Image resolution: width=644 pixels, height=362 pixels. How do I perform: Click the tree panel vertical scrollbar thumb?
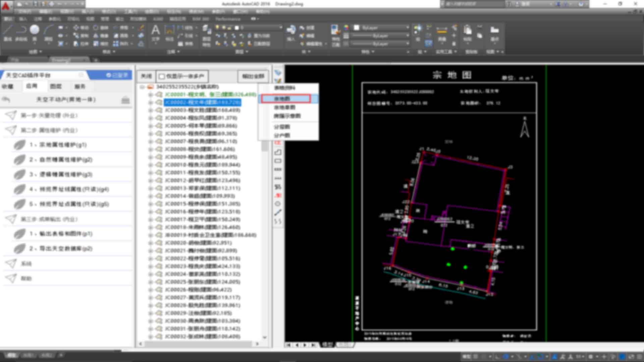pos(265,146)
